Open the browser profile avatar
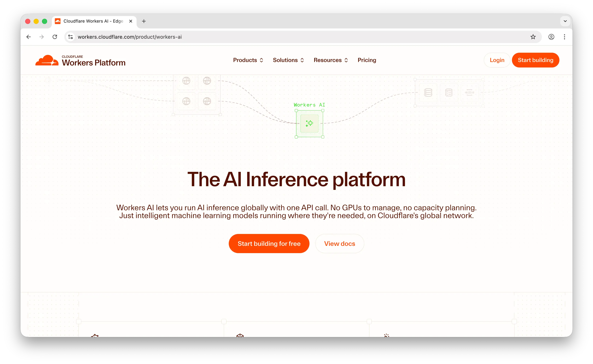The height and width of the screenshot is (364, 593). (x=551, y=37)
